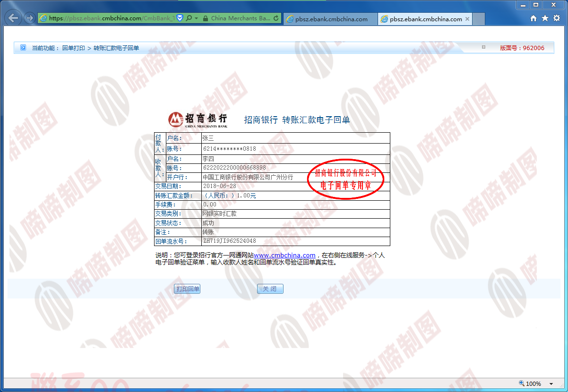Click the 关闭 button
The height and width of the screenshot is (392, 568).
(x=270, y=289)
